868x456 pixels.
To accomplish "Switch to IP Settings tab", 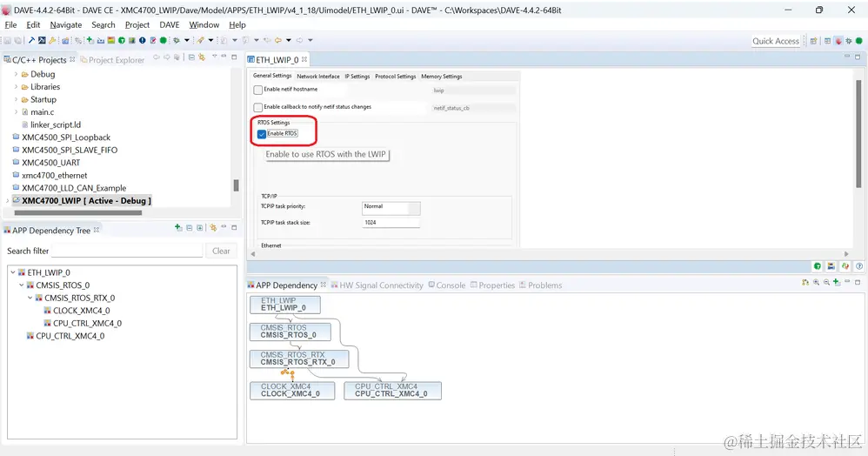I will coord(357,77).
